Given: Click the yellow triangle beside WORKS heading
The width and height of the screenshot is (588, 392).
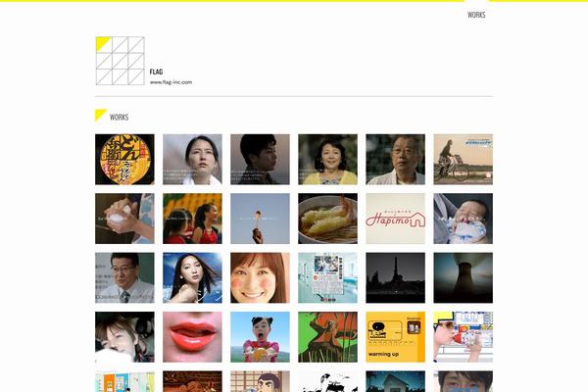Looking at the screenshot, I should pyautogui.click(x=101, y=115).
